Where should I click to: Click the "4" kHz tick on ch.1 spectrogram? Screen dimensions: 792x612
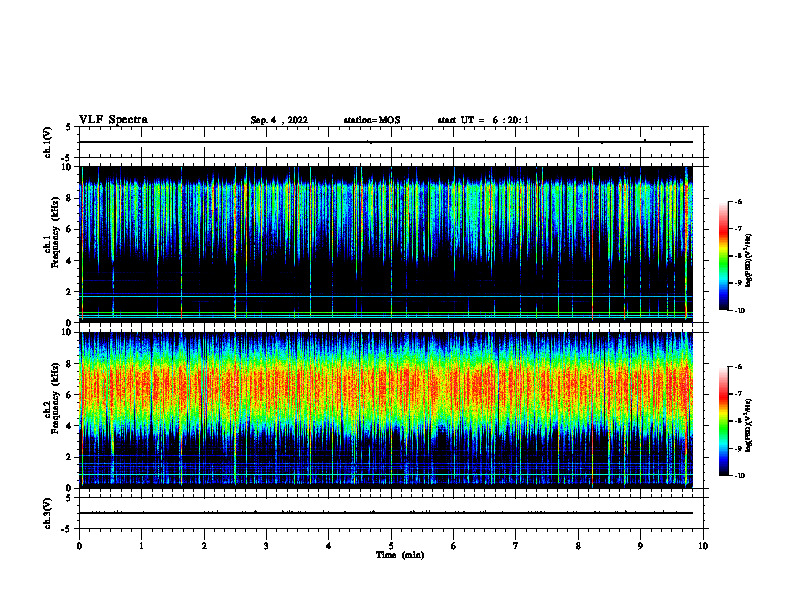[69, 261]
